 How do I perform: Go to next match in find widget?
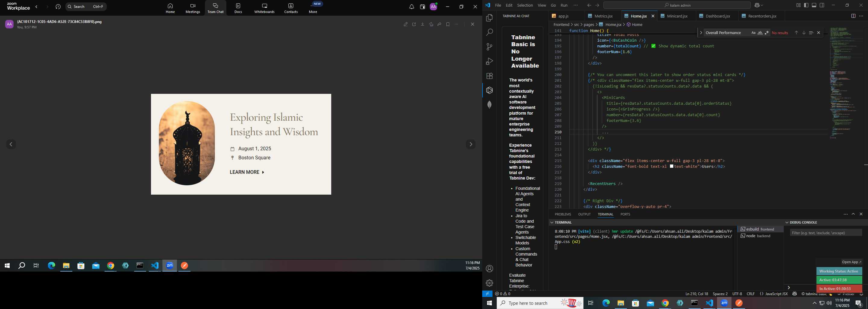pyautogui.click(x=804, y=33)
